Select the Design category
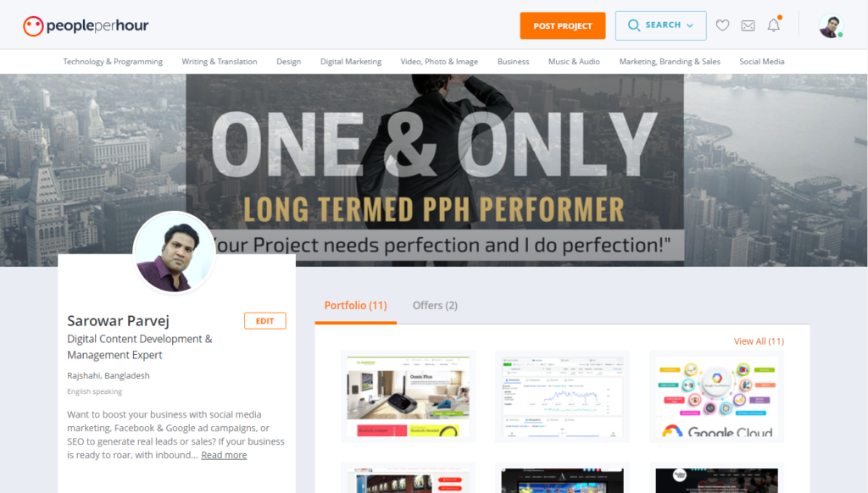 (x=288, y=62)
